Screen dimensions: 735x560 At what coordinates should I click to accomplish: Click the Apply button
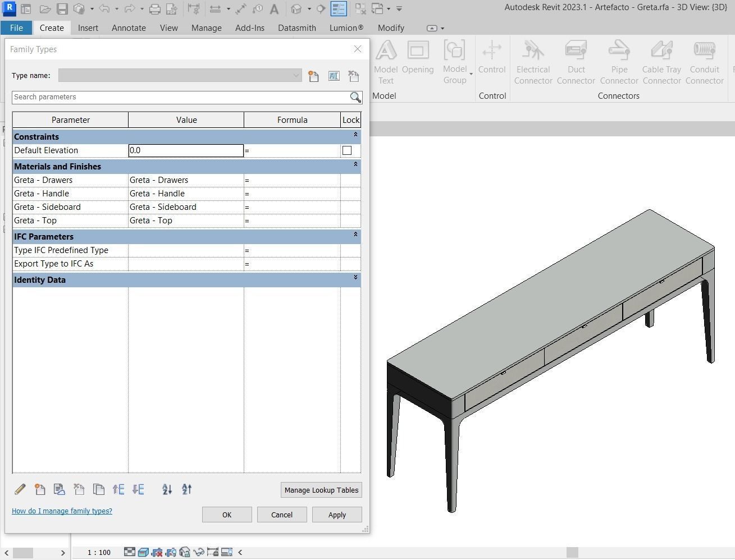pos(337,515)
